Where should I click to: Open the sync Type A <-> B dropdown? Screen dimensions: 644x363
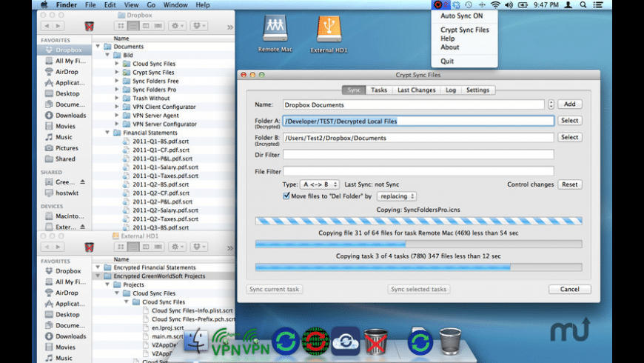click(320, 184)
